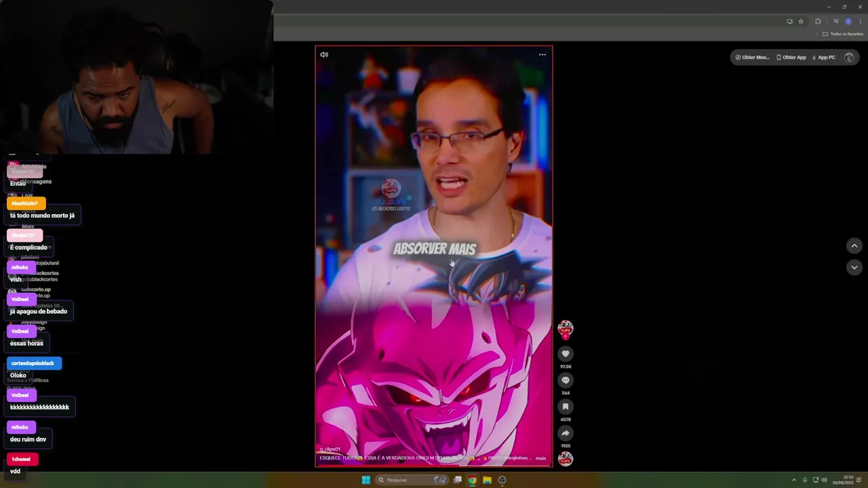The image size is (868, 488).
Task: Save the video with the bookmark icon
Action: [x=566, y=407]
